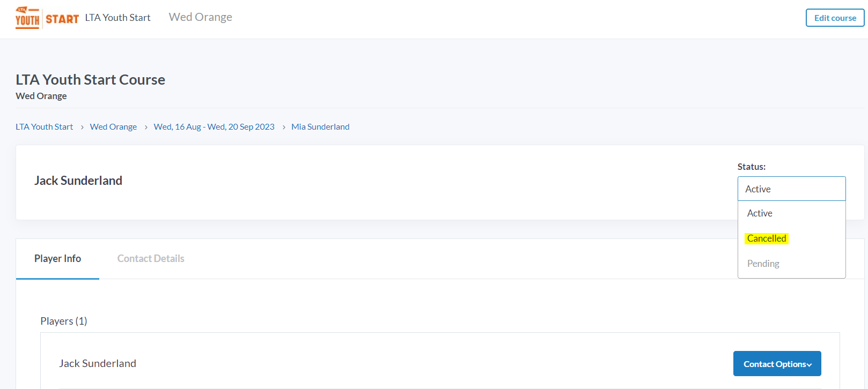This screenshot has height=389, width=868.
Task: Open the Mia Sunderland breadcrumb link
Action: click(x=320, y=127)
